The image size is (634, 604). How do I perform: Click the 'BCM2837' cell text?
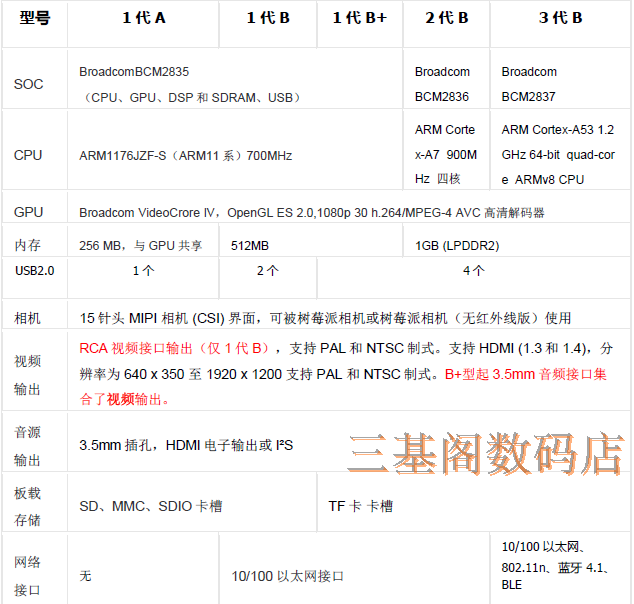tap(528, 97)
